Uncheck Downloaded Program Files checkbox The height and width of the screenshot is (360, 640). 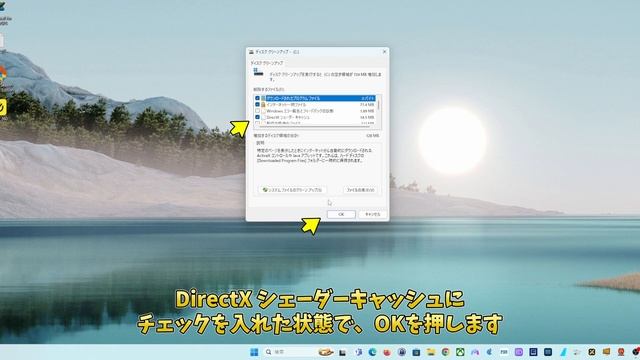pyautogui.click(x=257, y=98)
